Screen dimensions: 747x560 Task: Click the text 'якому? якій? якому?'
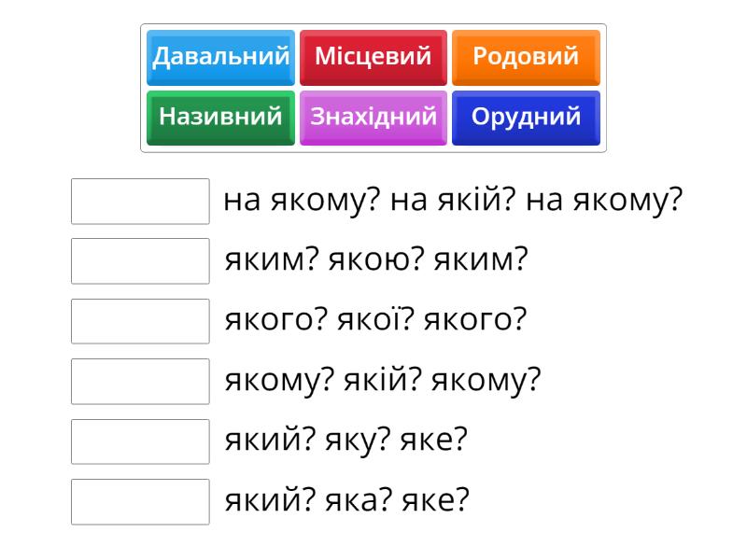click(383, 381)
